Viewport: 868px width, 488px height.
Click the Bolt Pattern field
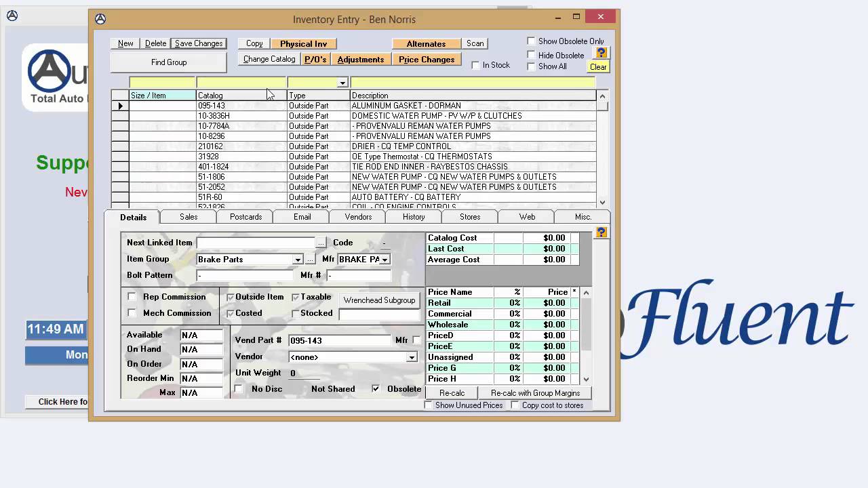click(x=245, y=275)
